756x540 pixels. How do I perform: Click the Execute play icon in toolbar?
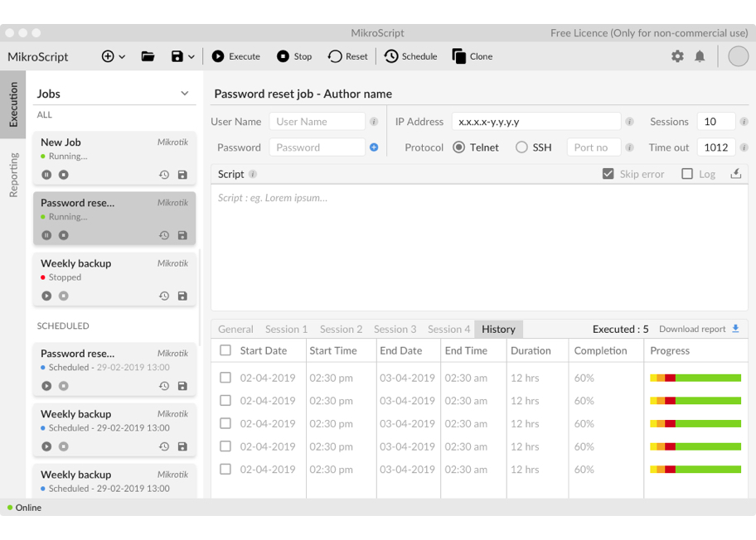tap(218, 56)
